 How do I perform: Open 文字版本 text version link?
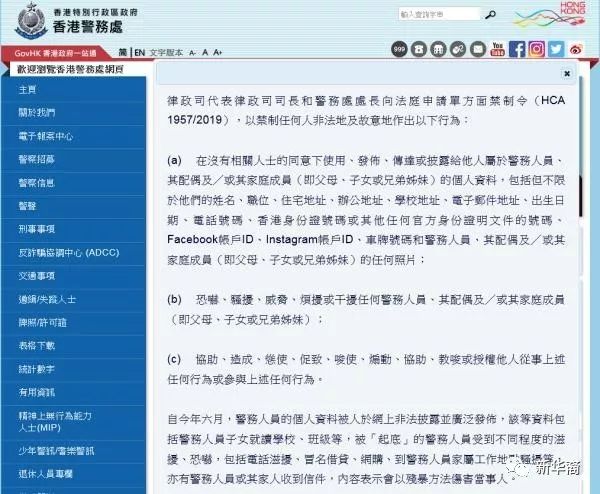tap(166, 52)
